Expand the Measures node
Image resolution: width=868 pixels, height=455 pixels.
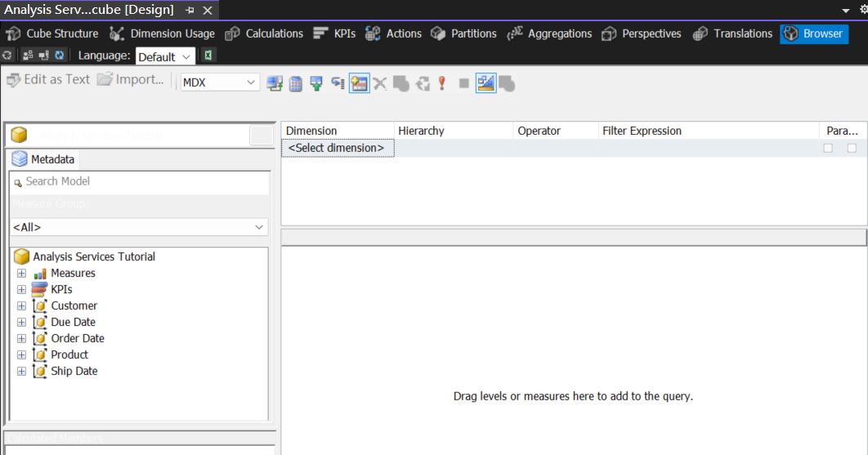(21, 274)
